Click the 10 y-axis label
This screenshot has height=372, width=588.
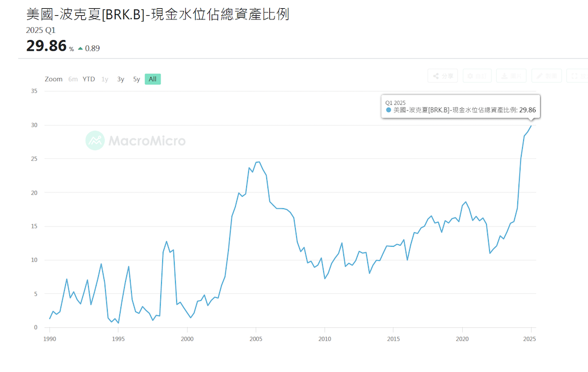pyautogui.click(x=34, y=260)
